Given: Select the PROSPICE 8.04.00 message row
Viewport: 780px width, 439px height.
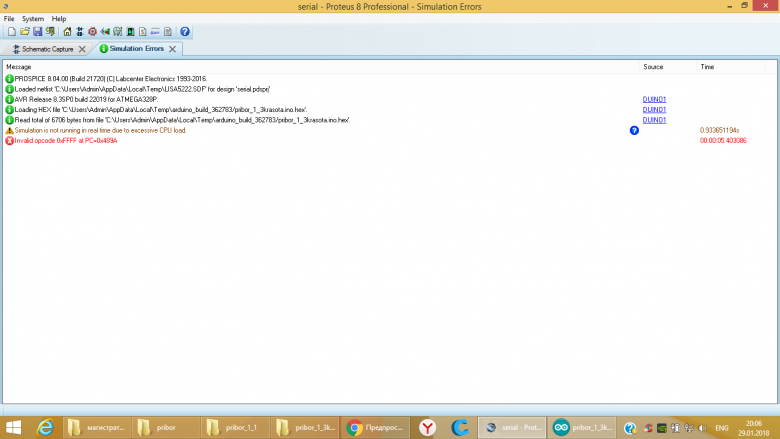Looking at the screenshot, I should (390, 79).
